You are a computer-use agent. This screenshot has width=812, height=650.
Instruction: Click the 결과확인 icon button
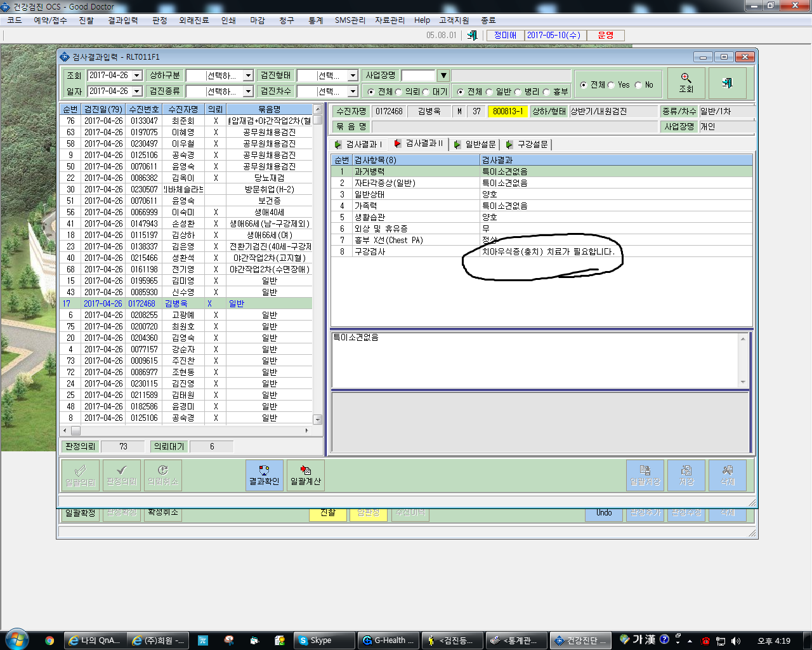(x=264, y=475)
